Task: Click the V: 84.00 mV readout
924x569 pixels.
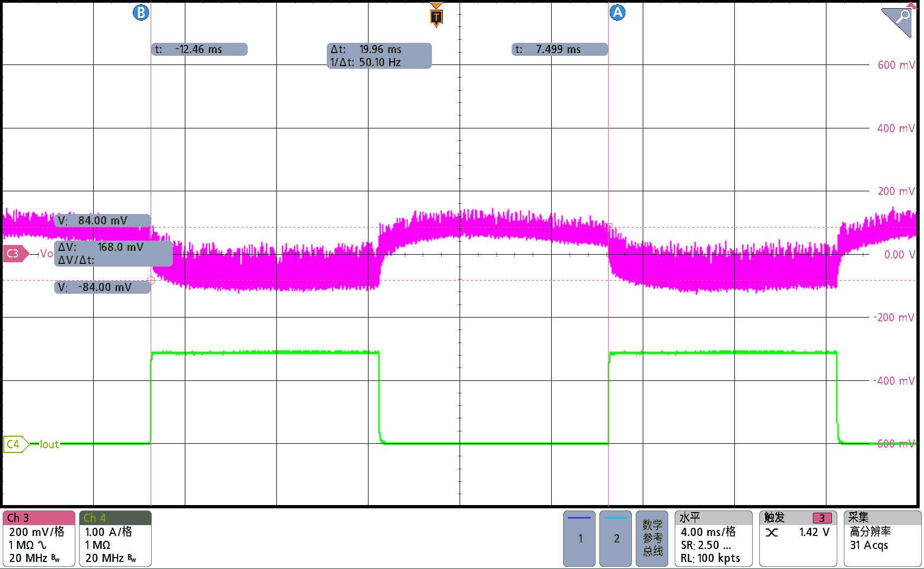Action: point(102,221)
